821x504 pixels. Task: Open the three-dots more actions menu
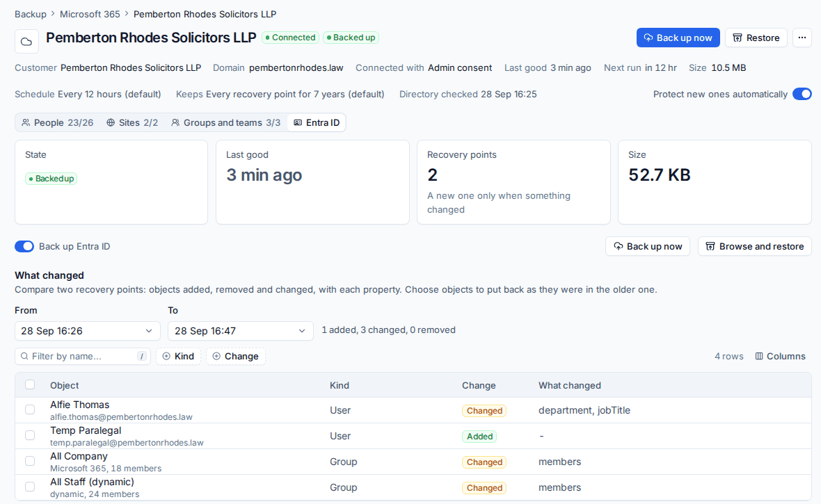[802, 38]
